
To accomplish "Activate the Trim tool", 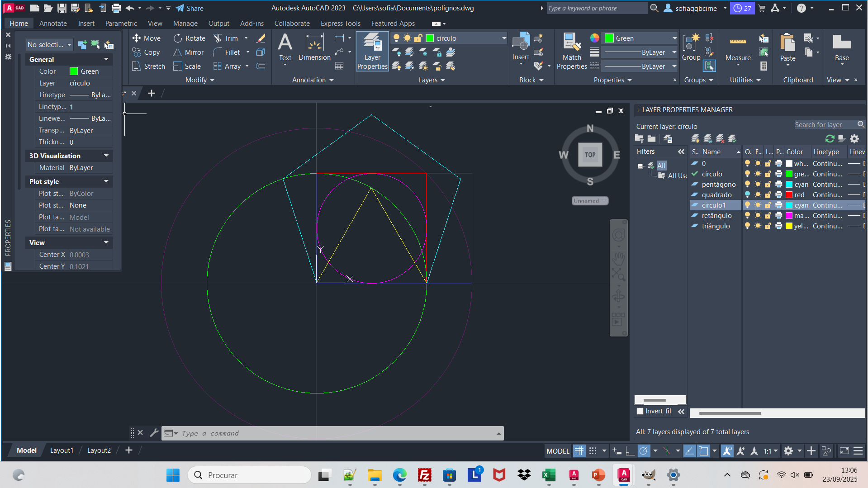I will 225,38.
